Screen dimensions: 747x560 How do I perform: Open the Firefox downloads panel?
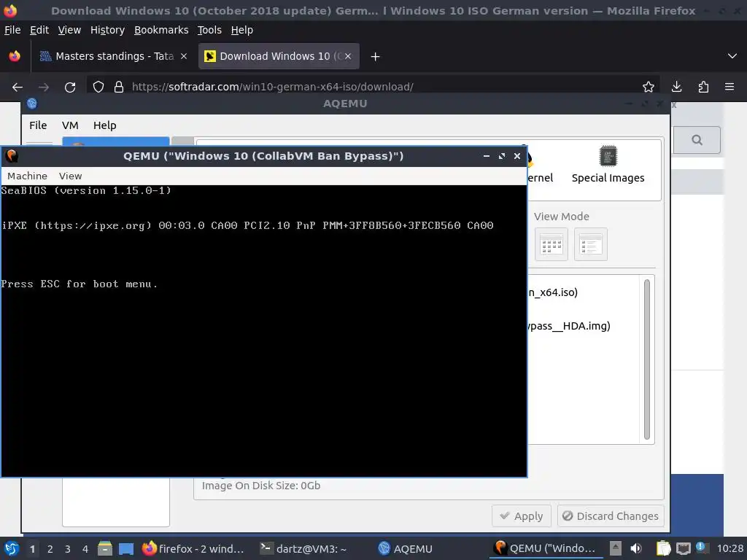click(676, 87)
